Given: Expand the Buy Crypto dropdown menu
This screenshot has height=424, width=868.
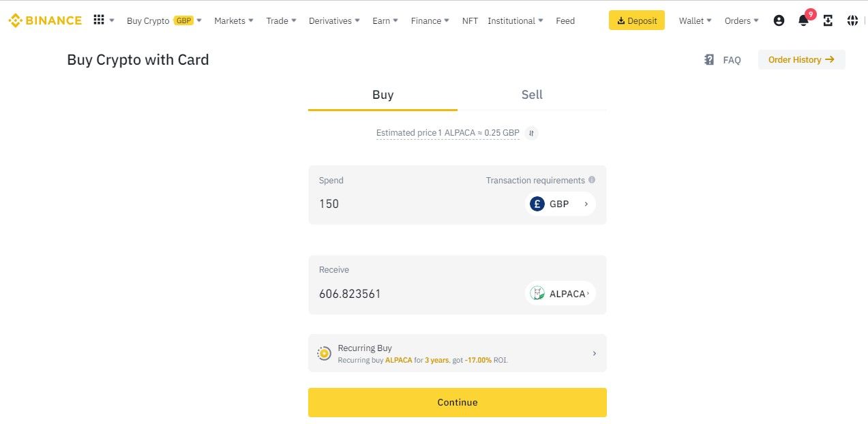Looking at the screenshot, I should 164,20.
